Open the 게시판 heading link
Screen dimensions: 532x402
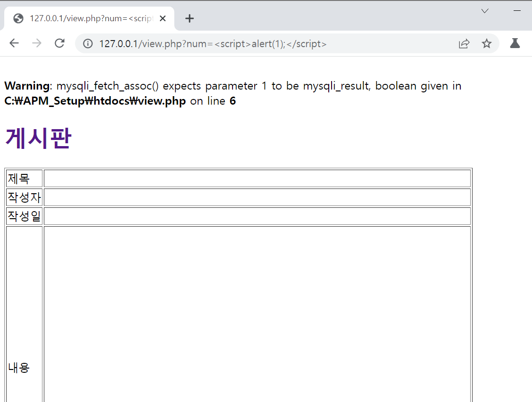[x=38, y=138]
